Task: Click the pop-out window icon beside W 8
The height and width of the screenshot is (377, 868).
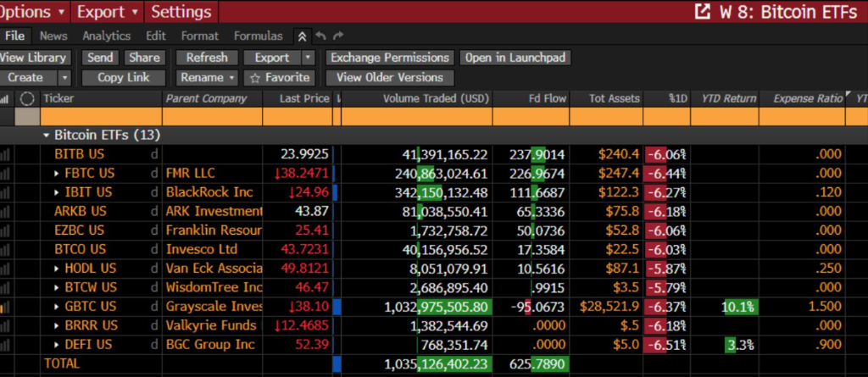Action: pos(702,12)
